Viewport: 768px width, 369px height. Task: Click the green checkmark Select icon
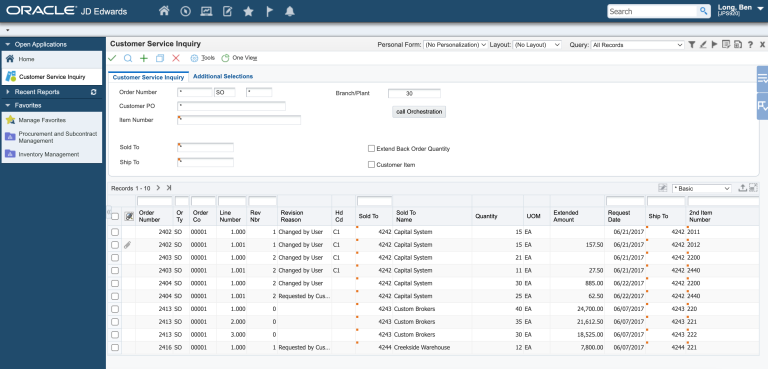pyautogui.click(x=112, y=58)
